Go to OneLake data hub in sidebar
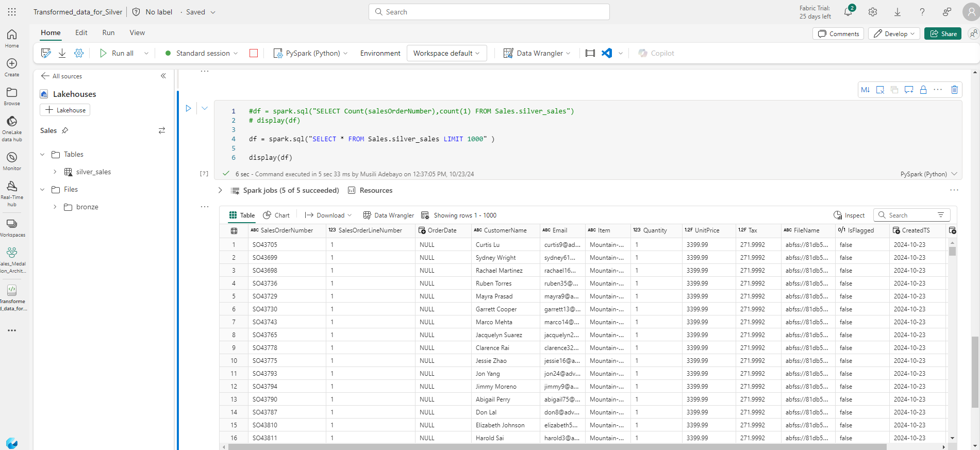 pos(12,128)
